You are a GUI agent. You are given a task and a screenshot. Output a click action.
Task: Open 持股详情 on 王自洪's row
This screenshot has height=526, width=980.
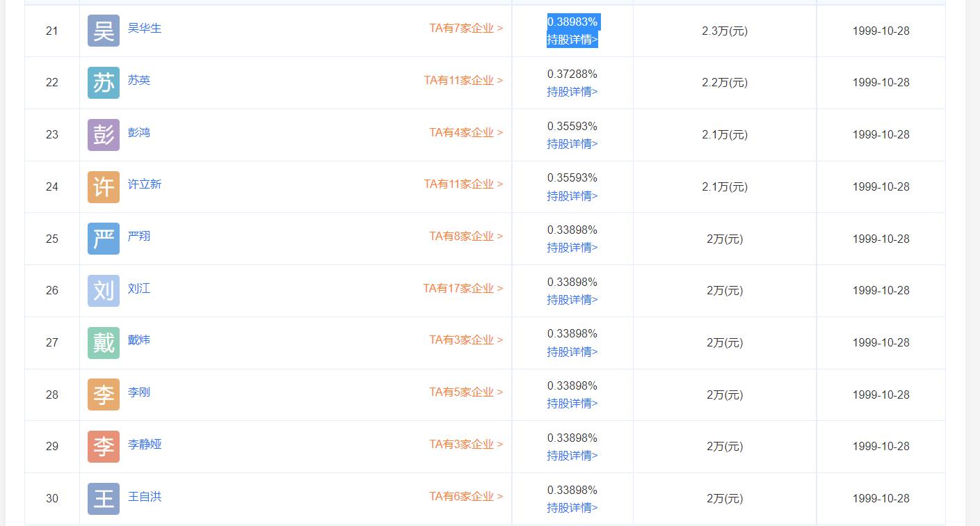tap(572, 508)
